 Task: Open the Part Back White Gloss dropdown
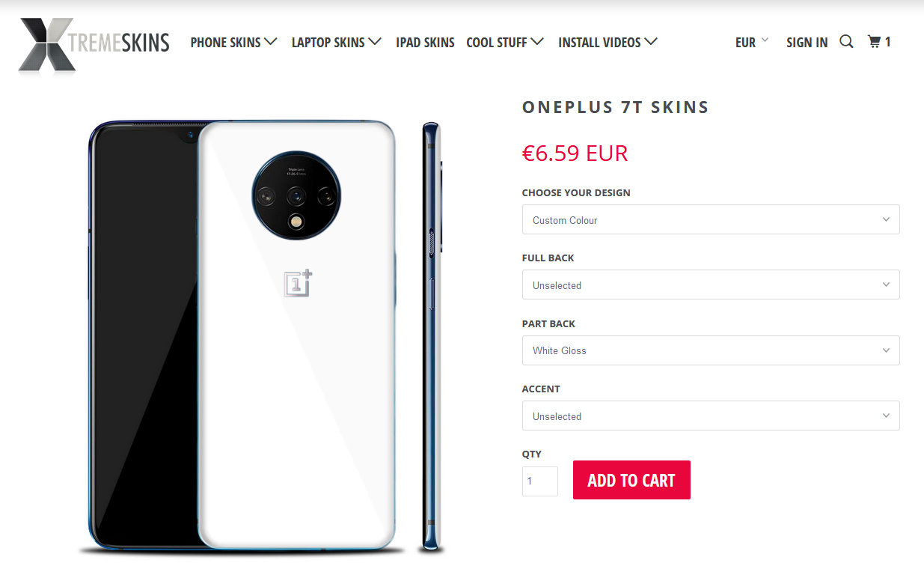711,350
